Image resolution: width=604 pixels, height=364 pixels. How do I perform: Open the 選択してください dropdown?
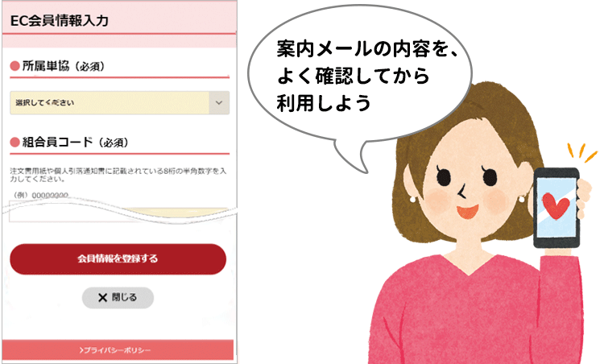pyautogui.click(x=120, y=103)
